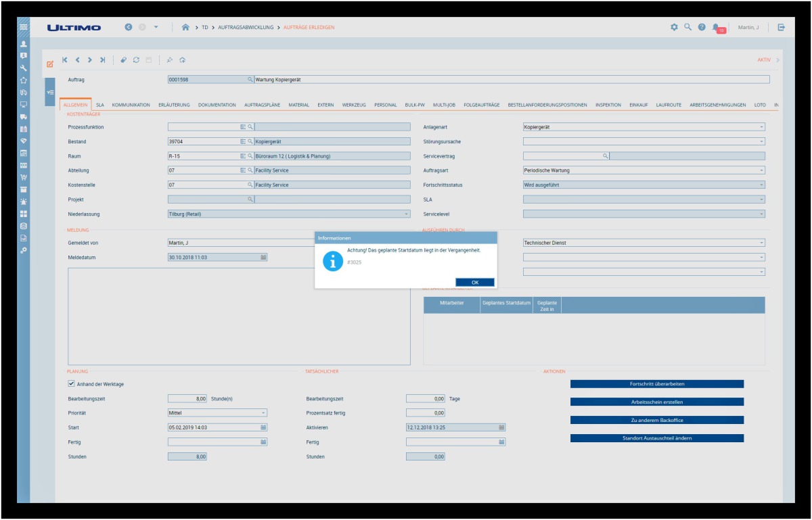Viewport: 812px width, 520px height.
Task: Go to the home breadcrumb icon
Action: (x=185, y=27)
